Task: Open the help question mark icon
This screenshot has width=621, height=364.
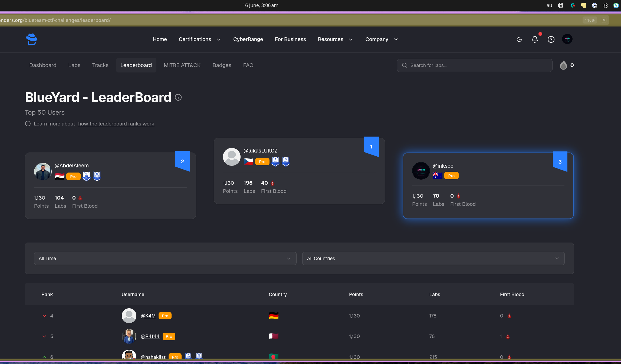Action: (x=551, y=39)
